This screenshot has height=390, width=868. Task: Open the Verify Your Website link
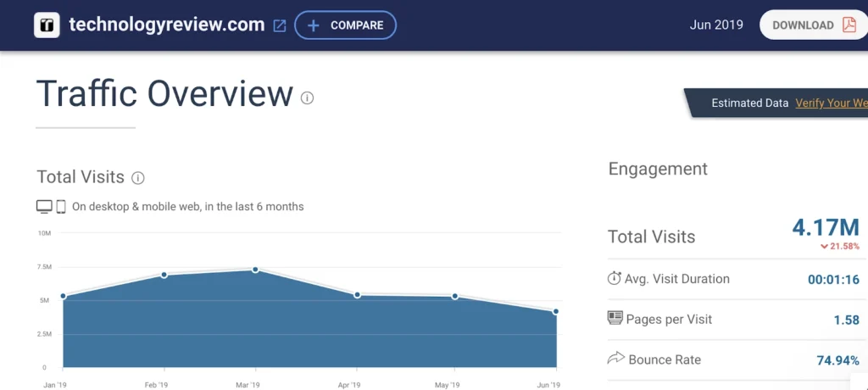click(831, 103)
